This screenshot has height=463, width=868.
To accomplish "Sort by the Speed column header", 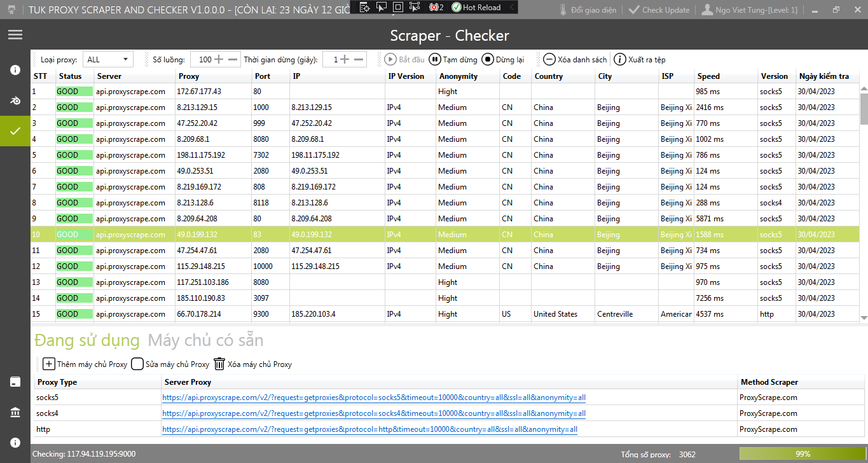I will (x=726, y=76).
